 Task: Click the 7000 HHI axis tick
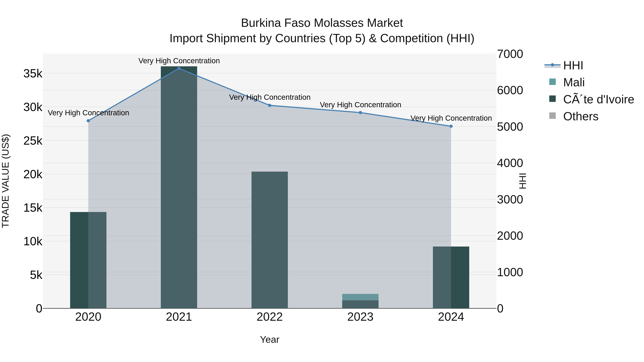510,54
